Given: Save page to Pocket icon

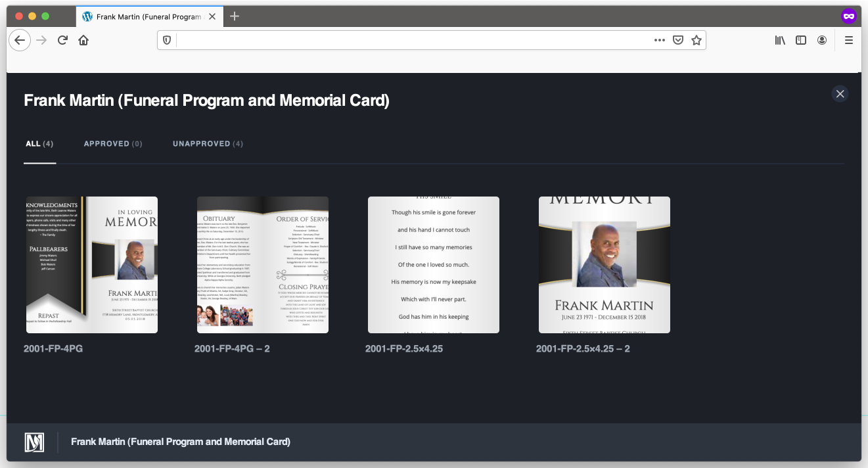Looking at the screenshot, I should tap(678, 40).
